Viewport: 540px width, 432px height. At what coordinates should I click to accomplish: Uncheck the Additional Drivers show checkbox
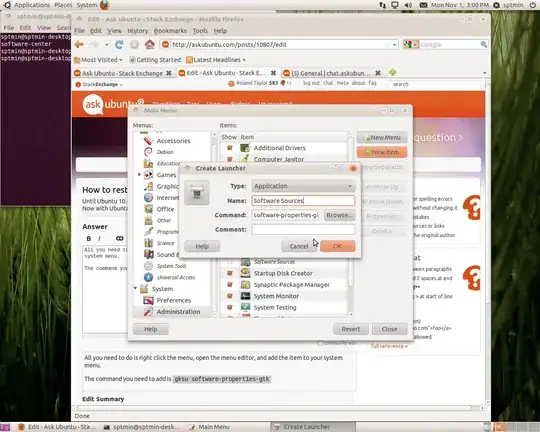tap(230, 148)
